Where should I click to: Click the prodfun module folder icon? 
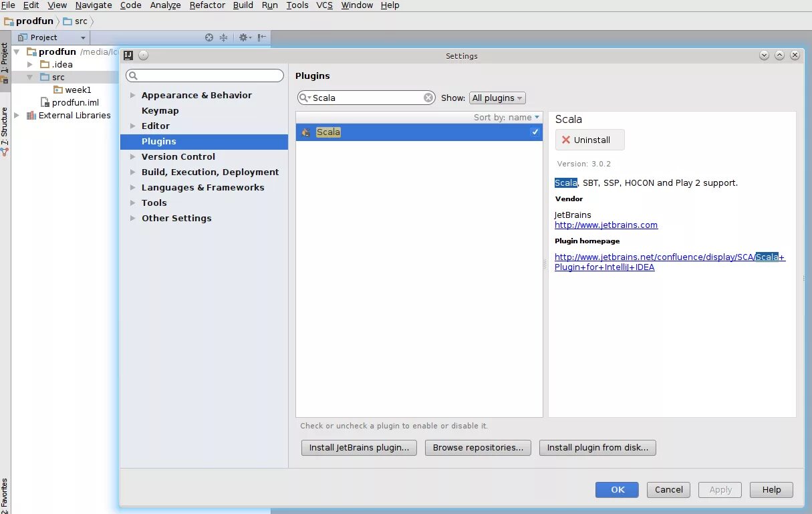[31, 51]
